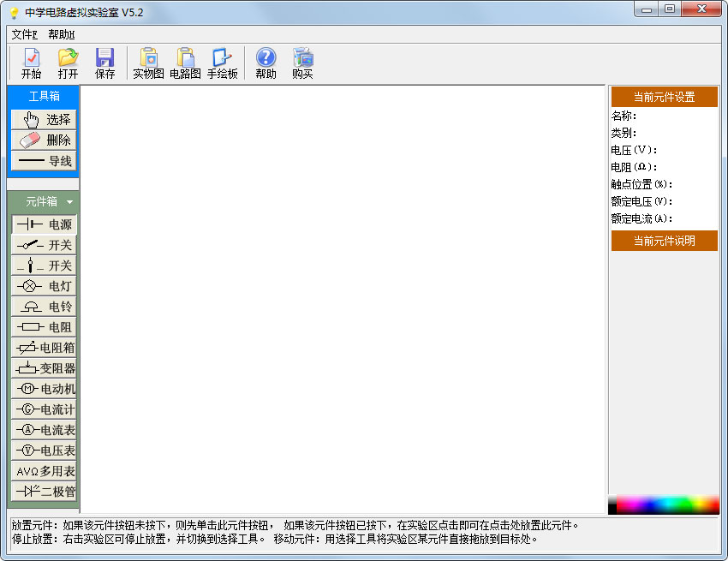Switch to 实物图 view

148,63
